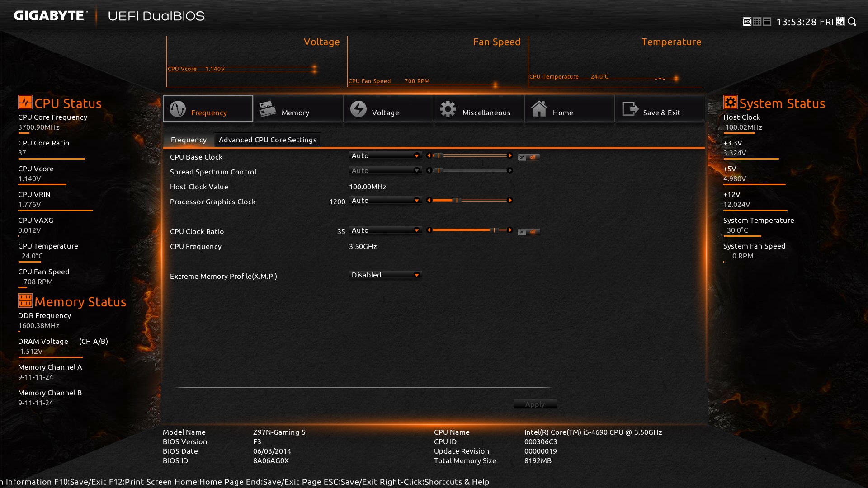
Task: Click the GIGABYTE logo
Action: click(x=50, y=16)
